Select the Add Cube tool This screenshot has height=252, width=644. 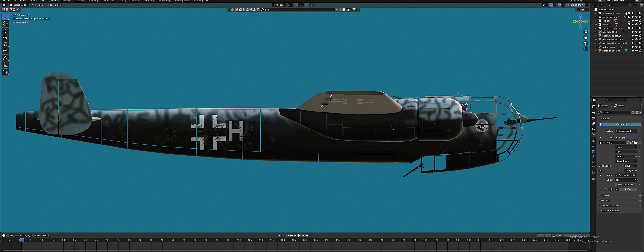pos(5,72)
